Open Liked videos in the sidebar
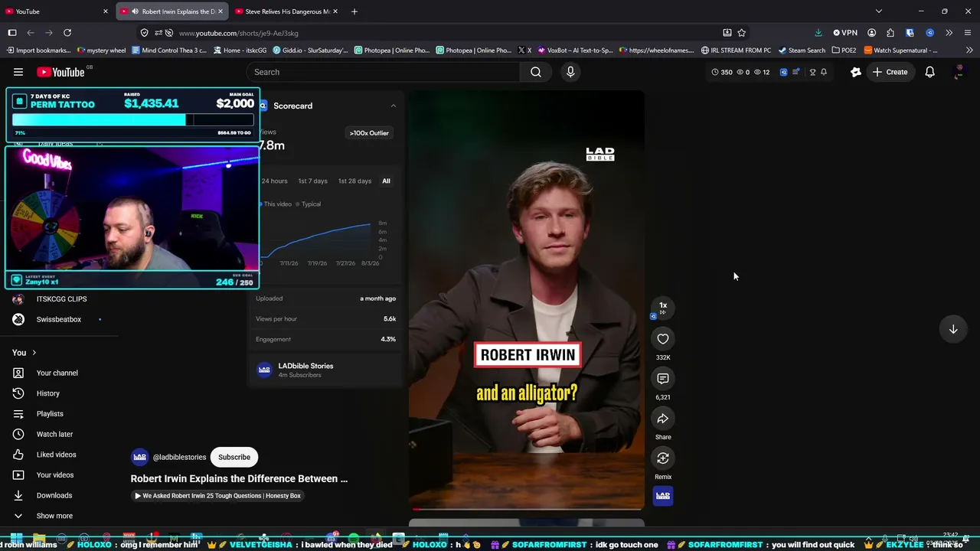Screen dimensions: 980x551 [x=56, y=455]
